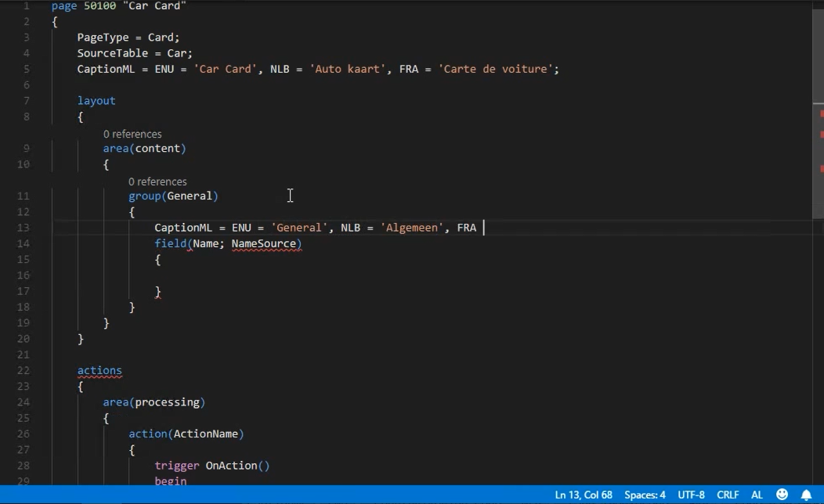824x504 pixels.
Task: Open the Spaces: 4 indentation picker
Action: click(x=644, y=495)
